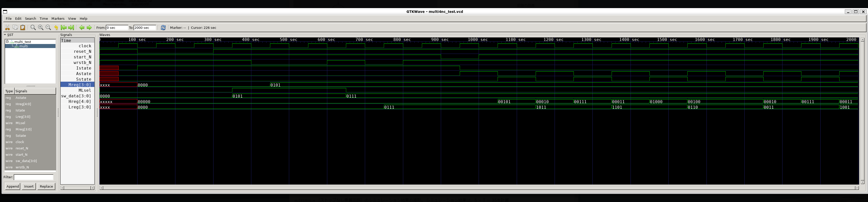Select the multi tree row
This screenshot has height=202, width=868.
(x=30, y=46)
